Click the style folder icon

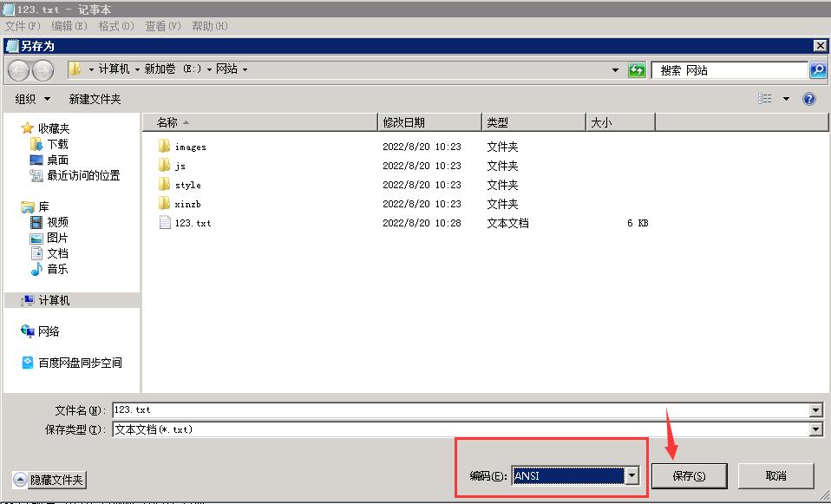click(x=164, y=185)
